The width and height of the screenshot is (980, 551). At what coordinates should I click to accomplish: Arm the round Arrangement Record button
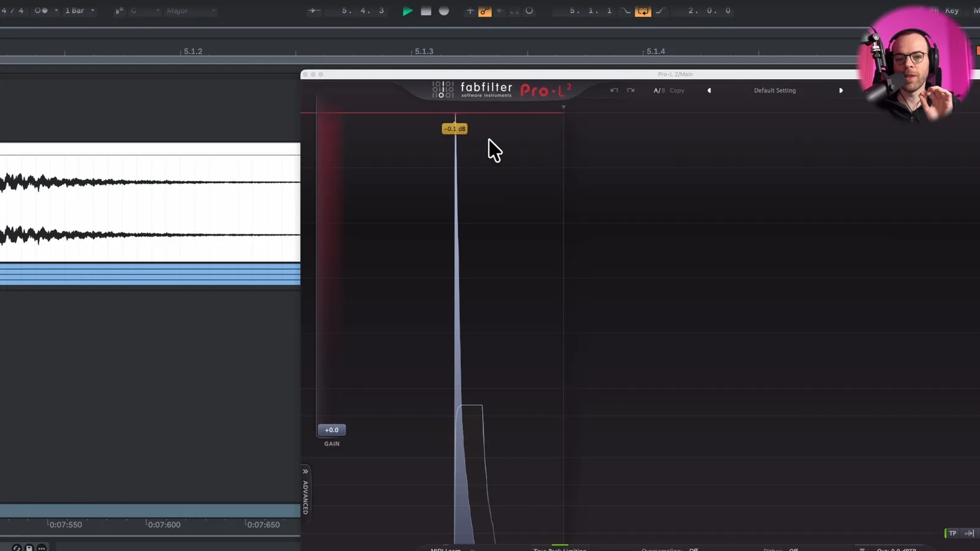[444, 11]
